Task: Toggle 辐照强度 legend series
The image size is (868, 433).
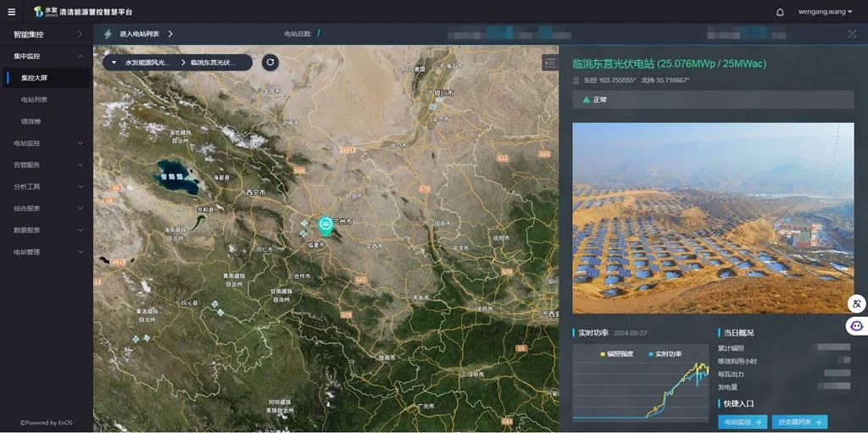Action: (x=616, y=354)
